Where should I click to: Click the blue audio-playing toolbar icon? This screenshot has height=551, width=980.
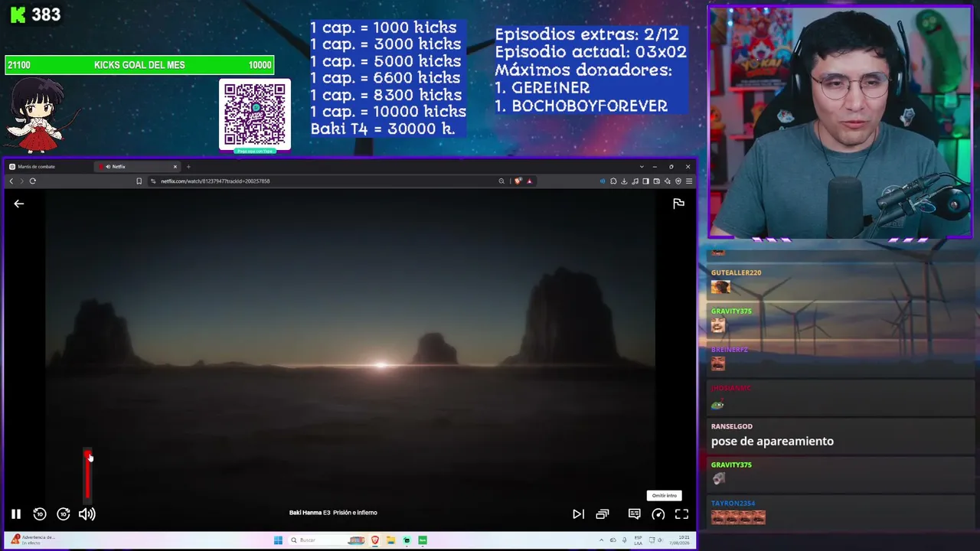[603, 181]
